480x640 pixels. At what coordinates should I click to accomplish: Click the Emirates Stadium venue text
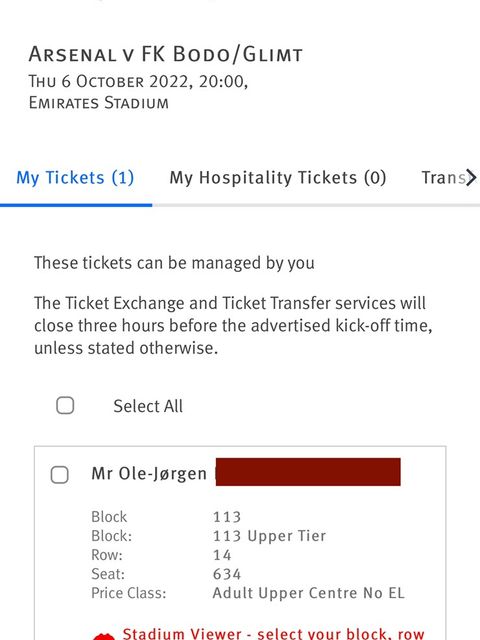(98, 102)
